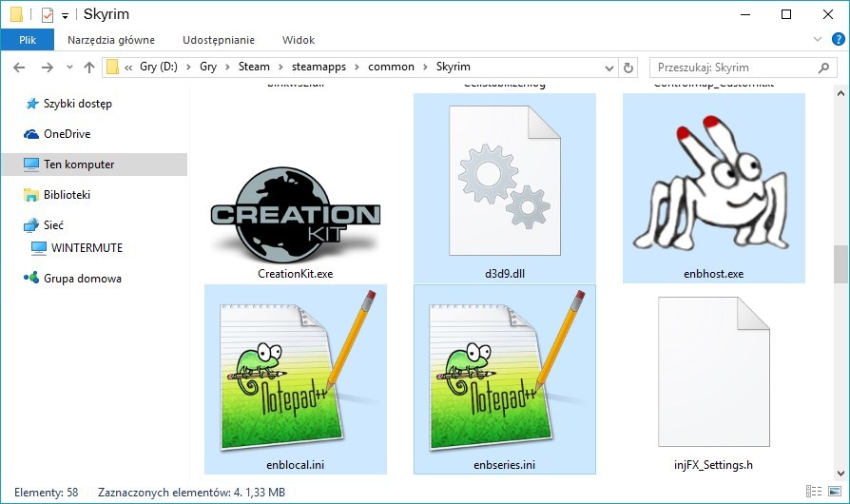Click the enbhost.exe file name
Screen dimensions: 850x504
coord(713,274)
